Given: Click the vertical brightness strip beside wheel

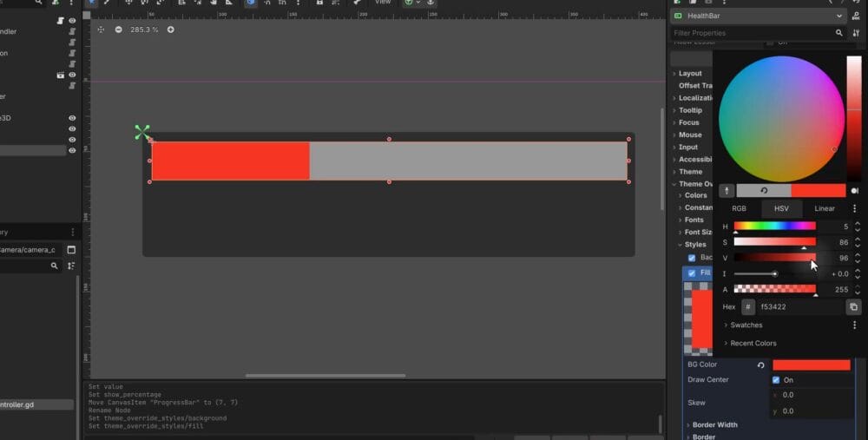Looking at the screenshot, I should (x=853, y=118).
